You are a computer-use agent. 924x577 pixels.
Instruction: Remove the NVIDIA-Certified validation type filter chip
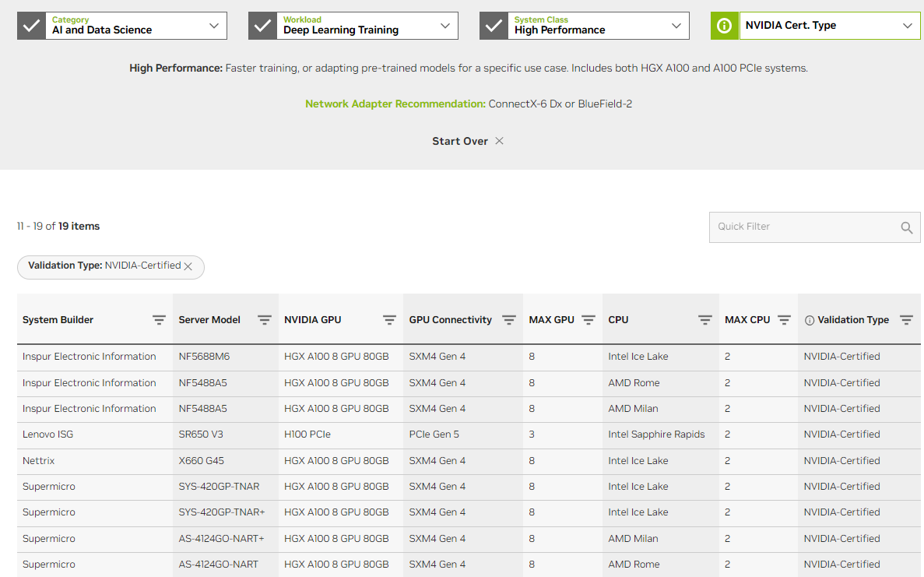(188, 266)
